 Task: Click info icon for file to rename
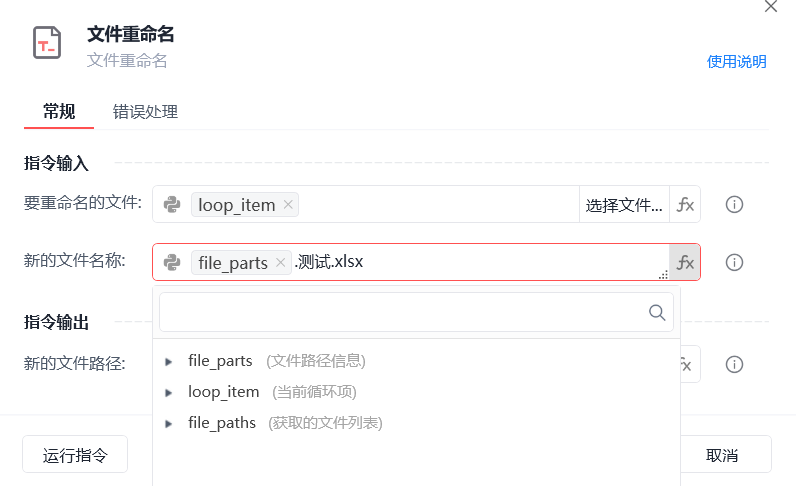pyautogui.click(x=734, y=205)
